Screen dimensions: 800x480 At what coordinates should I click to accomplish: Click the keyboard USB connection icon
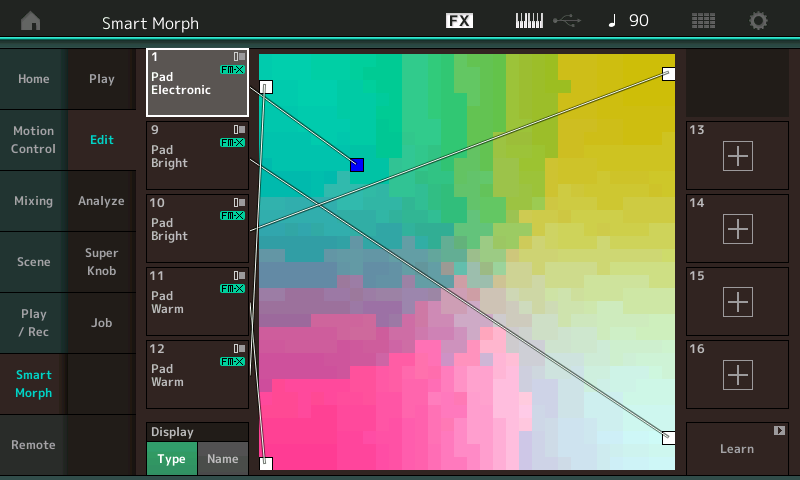pos(547,21)
